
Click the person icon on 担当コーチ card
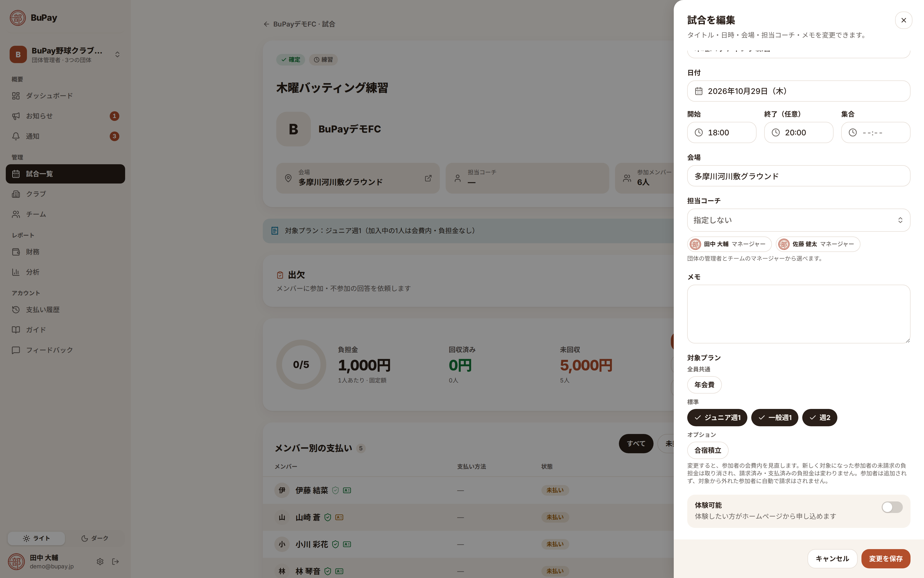457,178
